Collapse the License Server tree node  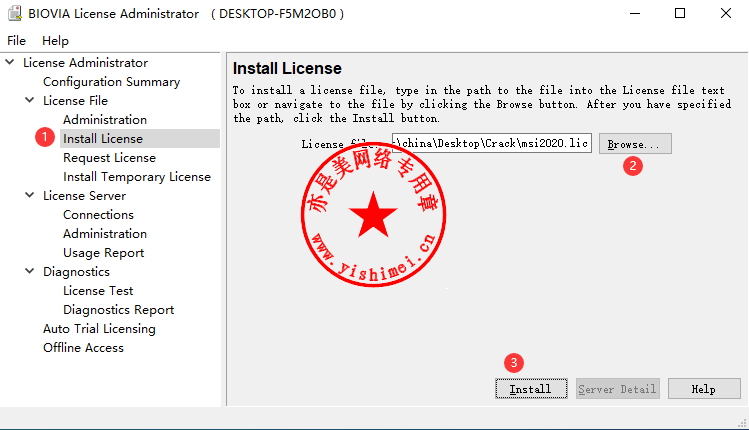30,195
